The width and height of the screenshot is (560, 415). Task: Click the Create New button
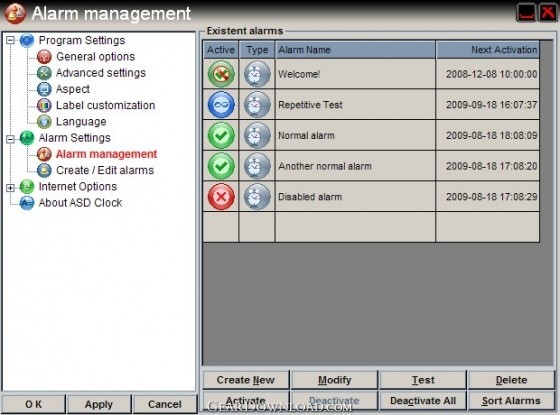point(246,380)
